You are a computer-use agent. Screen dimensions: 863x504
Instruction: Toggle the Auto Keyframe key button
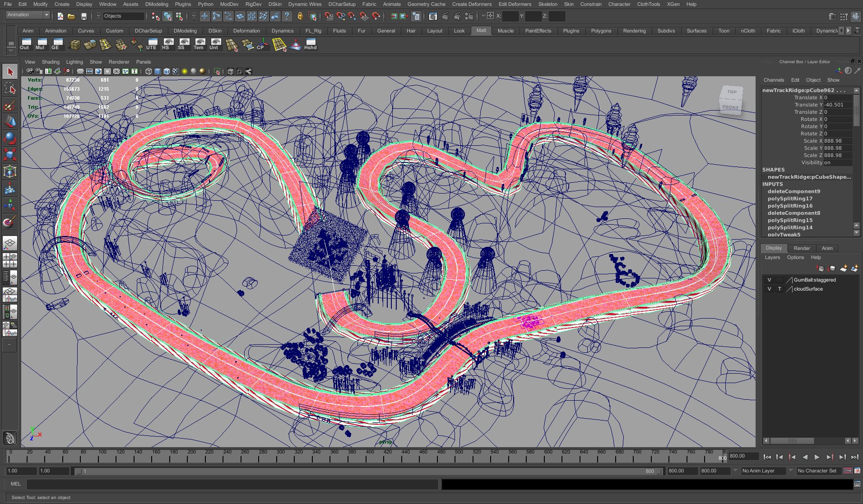[x=847, y=471]
